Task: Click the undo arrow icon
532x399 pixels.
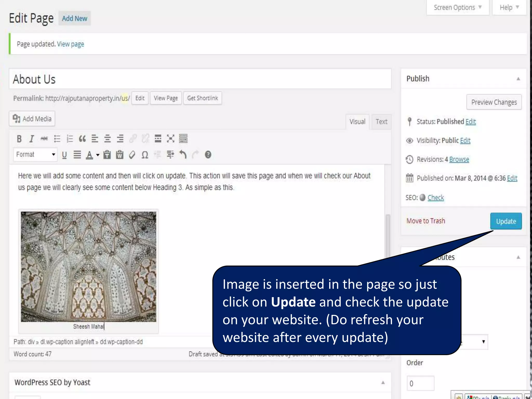Action: (x=183, y=155)
